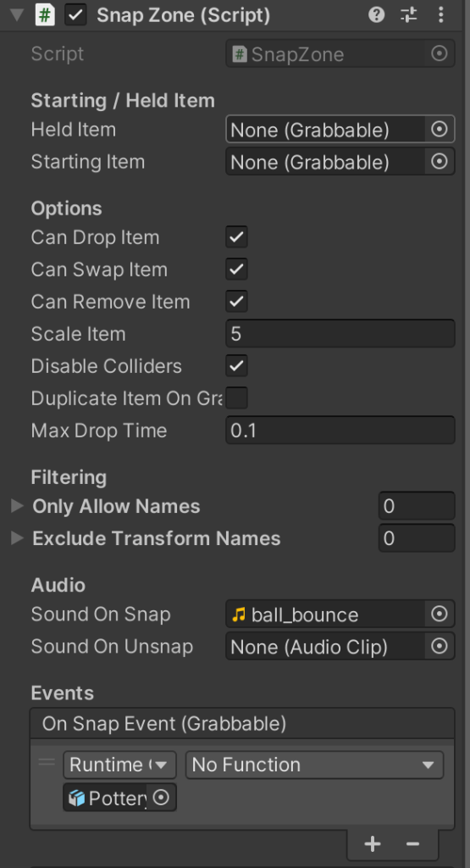Open the object picker for Sound On Unsnap

(439, 647)
